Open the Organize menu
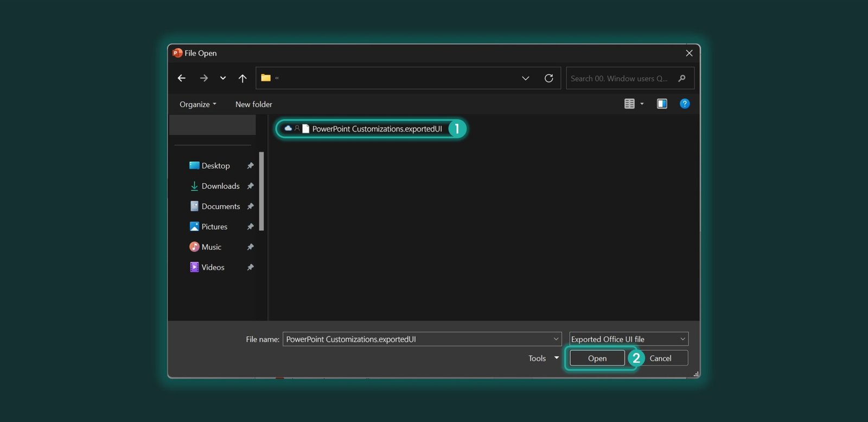Screen dimensions: 868x422 (x=198, y=104)
